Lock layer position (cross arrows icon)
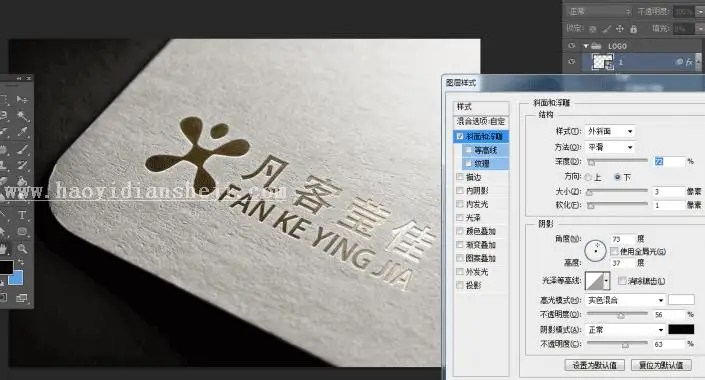The height and width of the screenshot is (380, 705). coord(620,29)
